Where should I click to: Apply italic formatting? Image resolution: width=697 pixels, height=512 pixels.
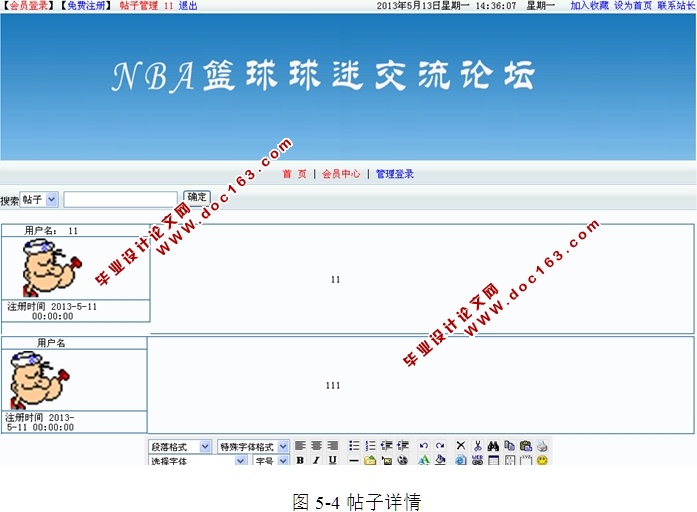coord(316,460)
